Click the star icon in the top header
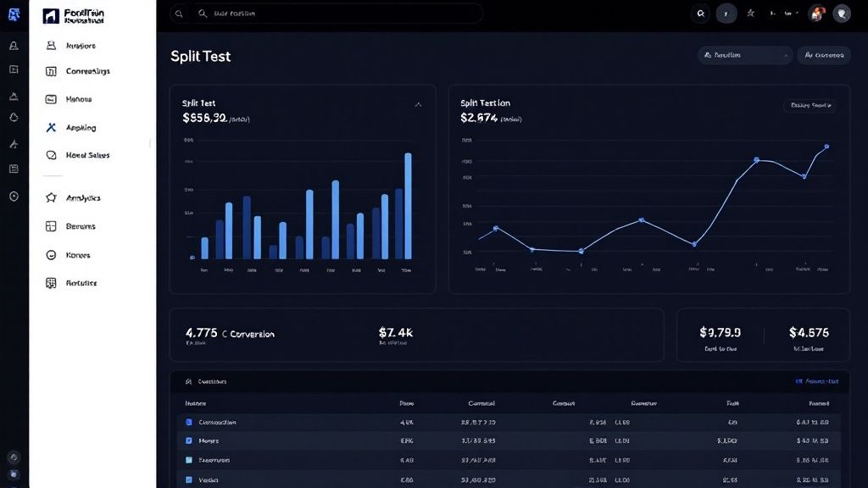This screenshot has width=868, height=488. [x=751, y=13]
